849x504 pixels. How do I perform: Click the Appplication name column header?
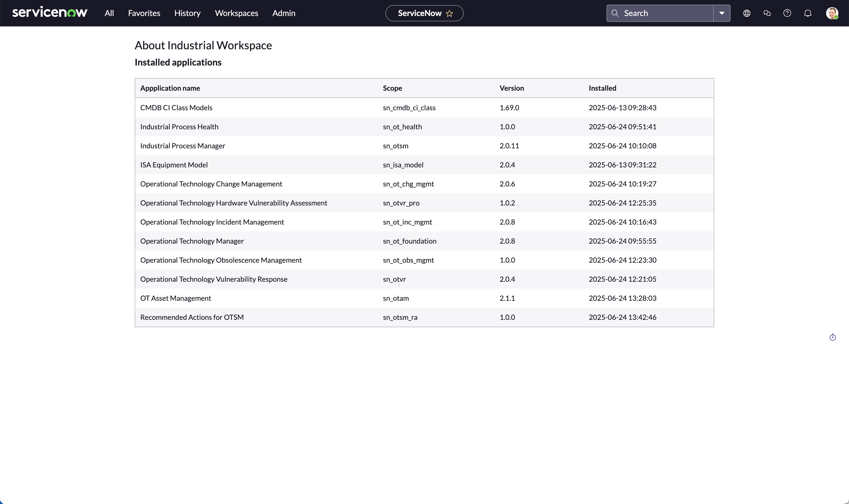(170, 88)
